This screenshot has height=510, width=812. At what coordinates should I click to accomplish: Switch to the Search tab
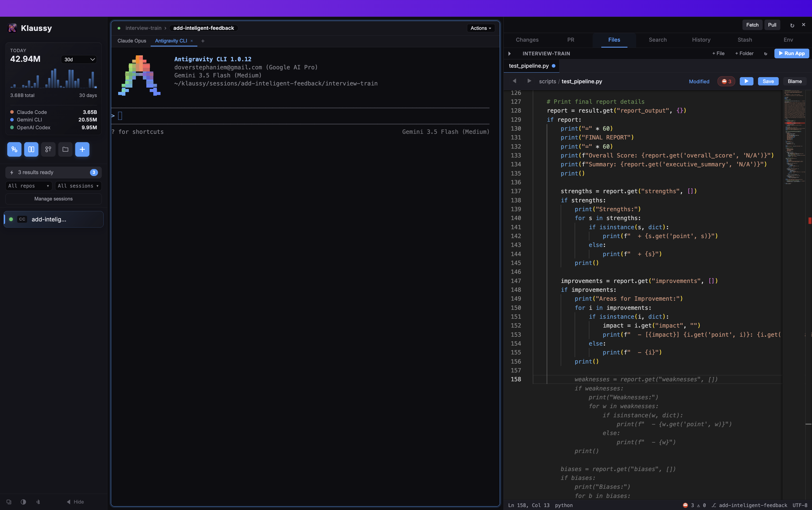[x=658, y=40]
